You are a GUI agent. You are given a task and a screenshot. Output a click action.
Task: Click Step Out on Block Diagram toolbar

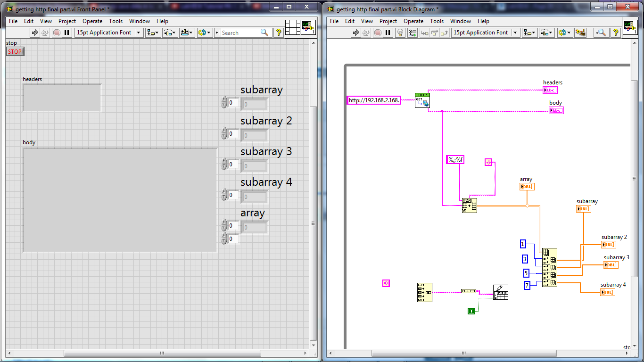444,33
